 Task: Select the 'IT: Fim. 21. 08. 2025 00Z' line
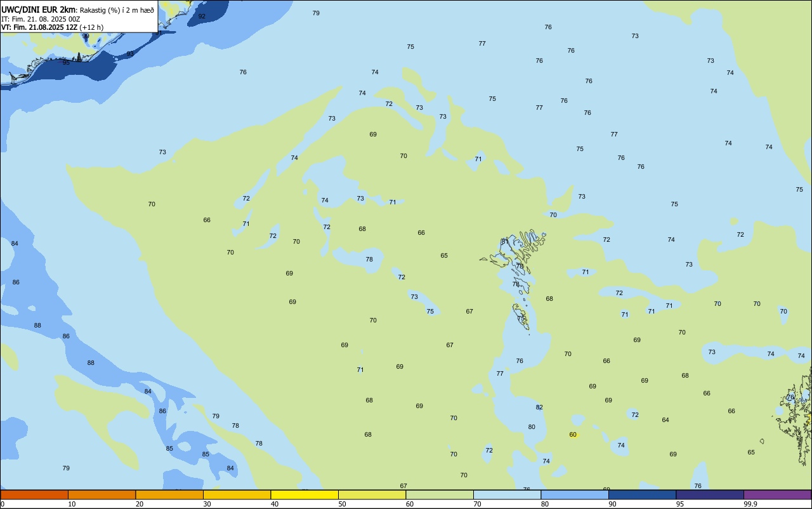click(x=41, y=19)
